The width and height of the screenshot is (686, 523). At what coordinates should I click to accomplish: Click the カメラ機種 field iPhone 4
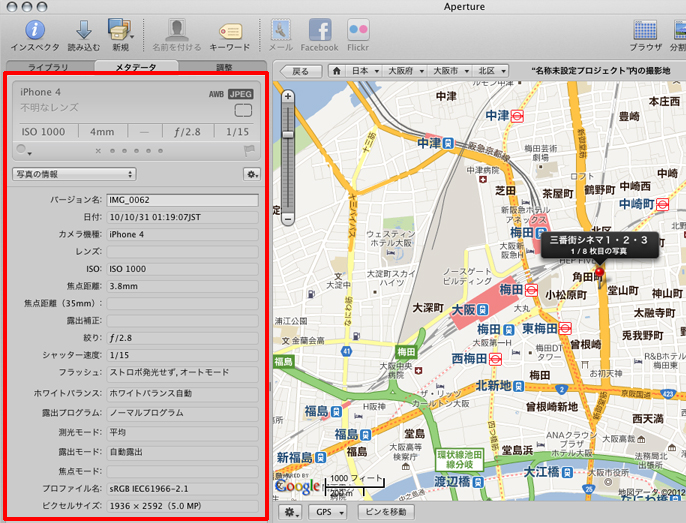[182, 234]
